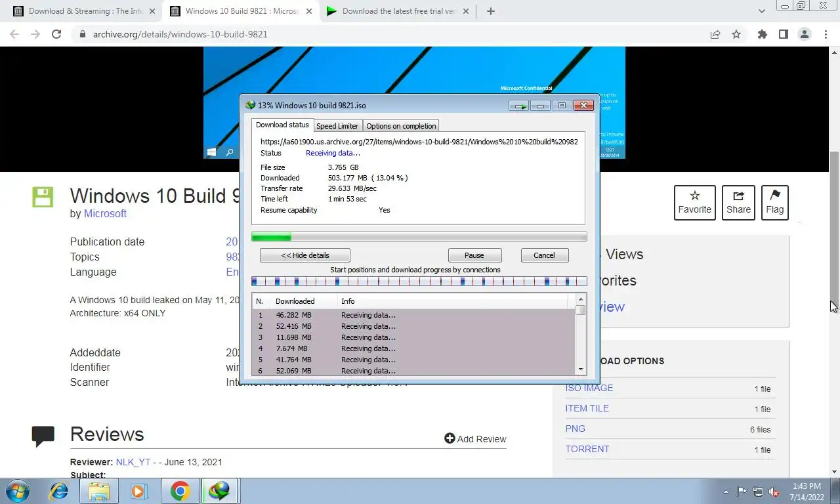The width and height of the screenshot is (840, 504).
Task: Share this page from address bar
Action: tap(715, 34)
